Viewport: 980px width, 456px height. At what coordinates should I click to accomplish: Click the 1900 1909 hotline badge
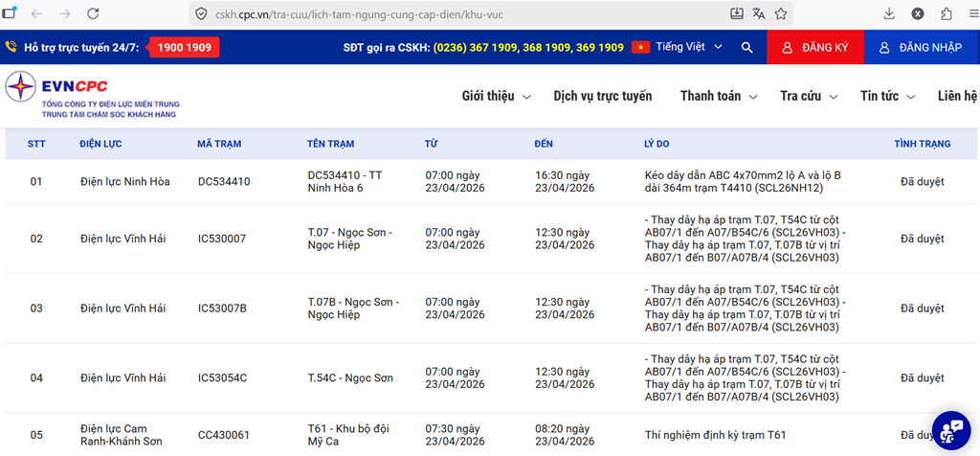coord(186,47)
